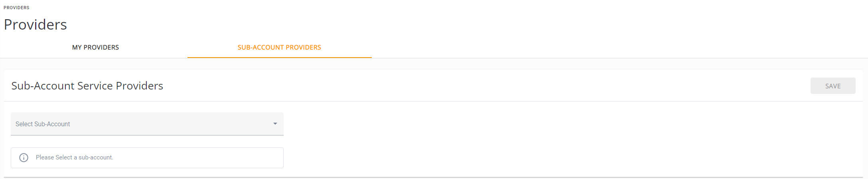Switch to the My Providers tab
This screenshot has height=179, width=868.
(x=95, y=48)
